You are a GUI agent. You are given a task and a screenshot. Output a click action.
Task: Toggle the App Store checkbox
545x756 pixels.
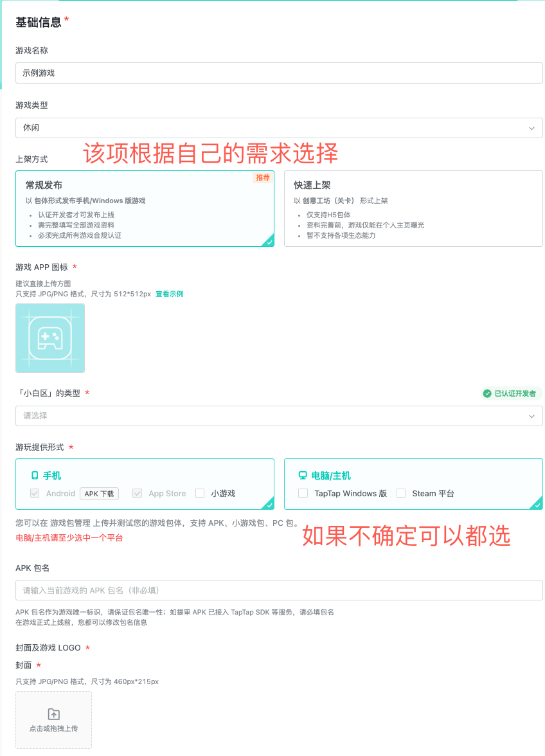(x=138, y=493)
